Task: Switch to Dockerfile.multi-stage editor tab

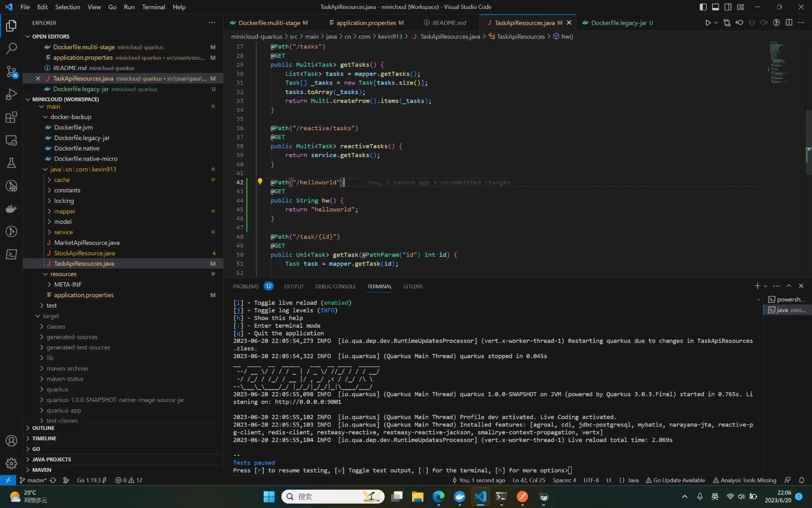Action: [273, 23]
